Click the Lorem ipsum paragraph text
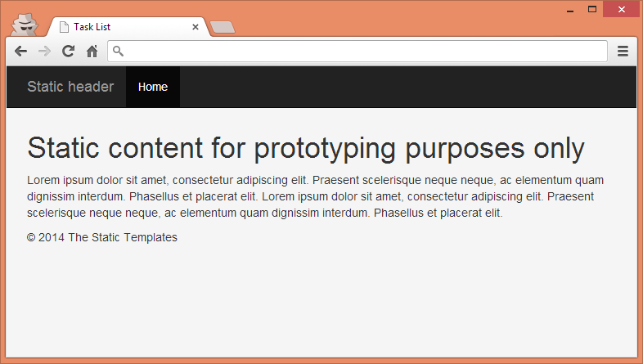Image resolution: width=643 pixels, height=364 pixels. coord(315,196)
